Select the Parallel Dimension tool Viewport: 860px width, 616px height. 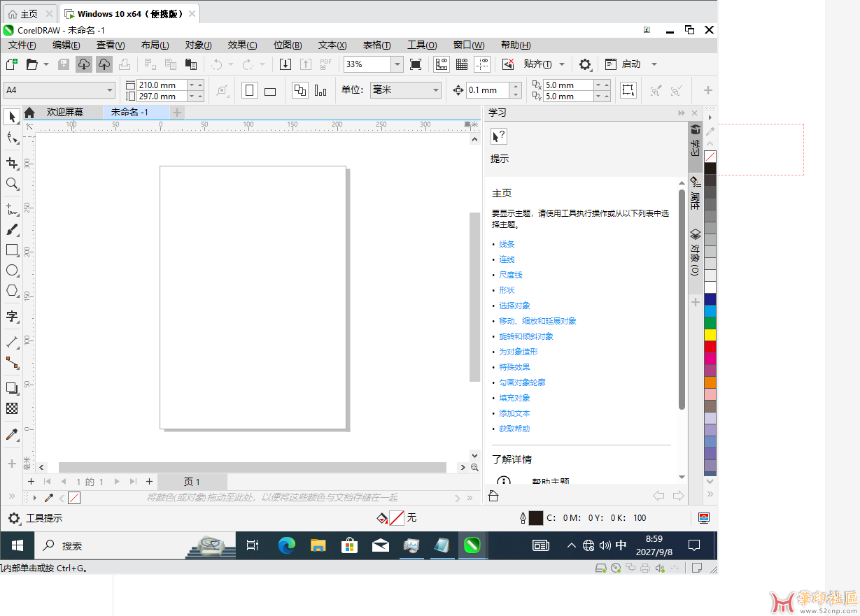point(12,342)
